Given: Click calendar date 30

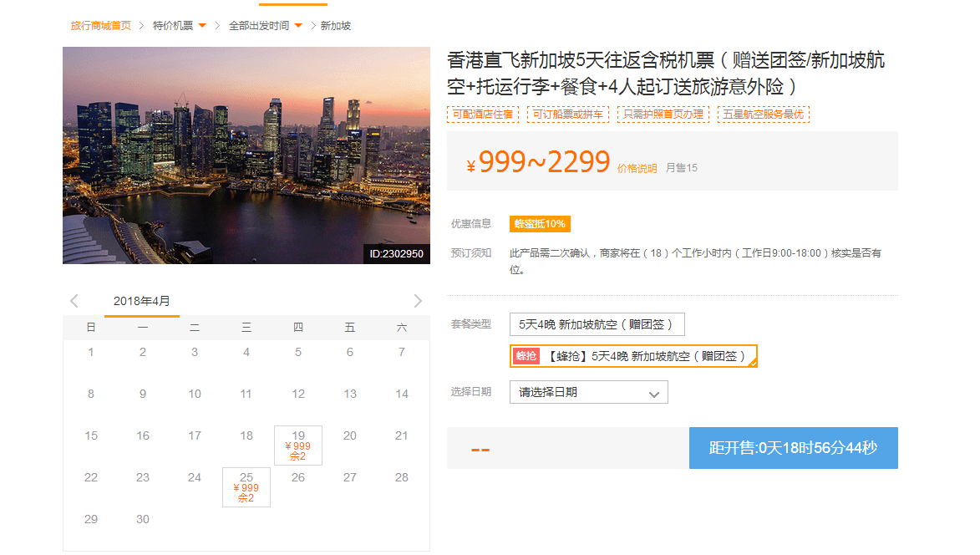Looking at the screenshot, I should click(x=143, y=519).
